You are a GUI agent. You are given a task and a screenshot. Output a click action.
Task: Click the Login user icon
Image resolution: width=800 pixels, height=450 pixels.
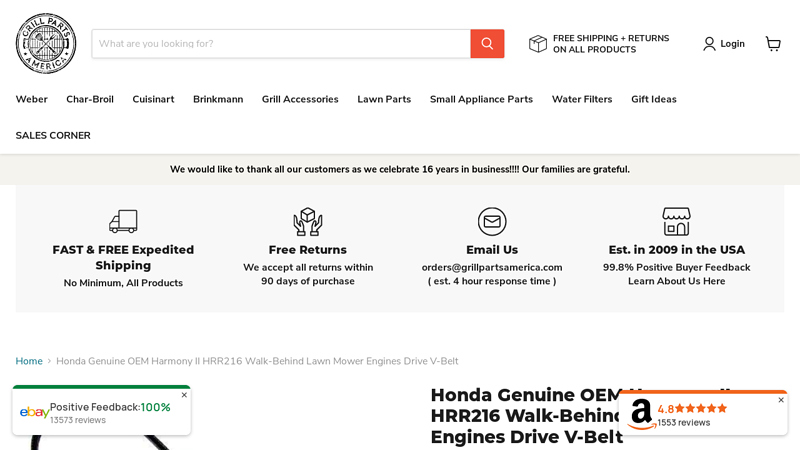pyautogui.click(x=709, y=44)
